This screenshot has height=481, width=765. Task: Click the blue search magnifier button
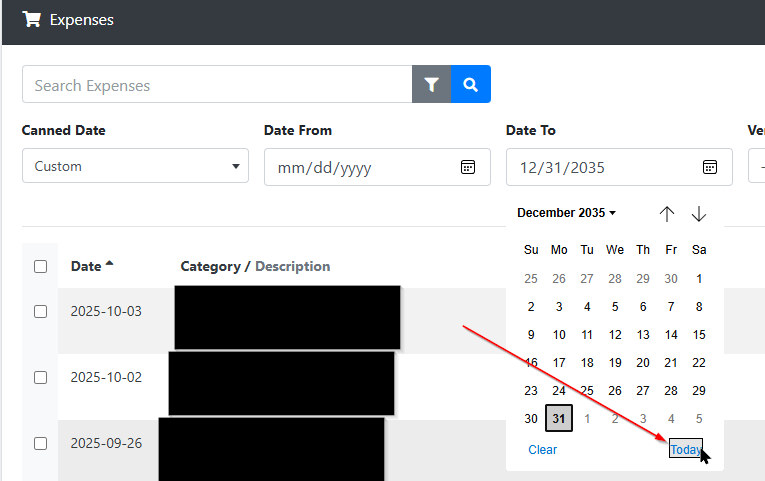[x=471, y=85]
